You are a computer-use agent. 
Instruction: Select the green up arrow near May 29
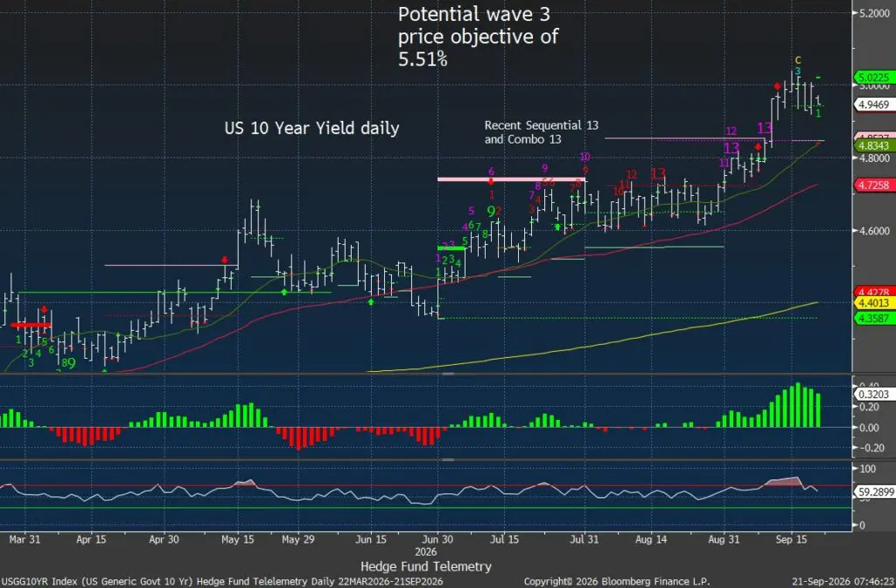(x=284, y=292)
